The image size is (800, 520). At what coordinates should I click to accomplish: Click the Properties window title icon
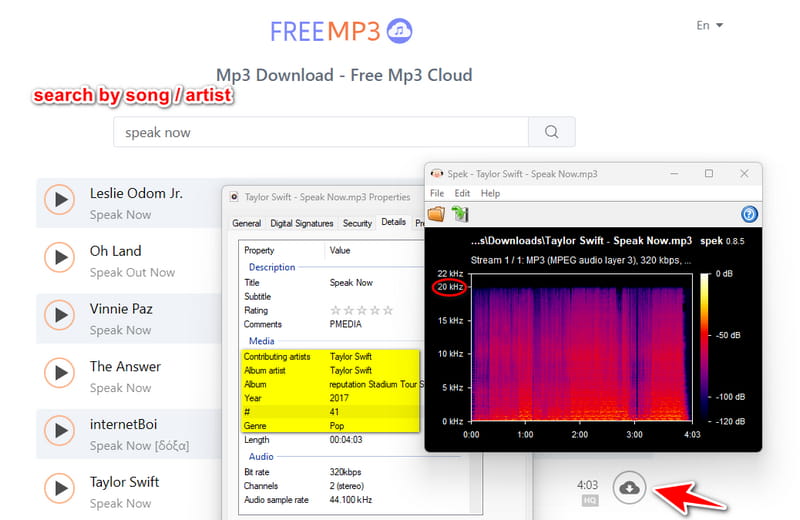click(x=234, y=196)
